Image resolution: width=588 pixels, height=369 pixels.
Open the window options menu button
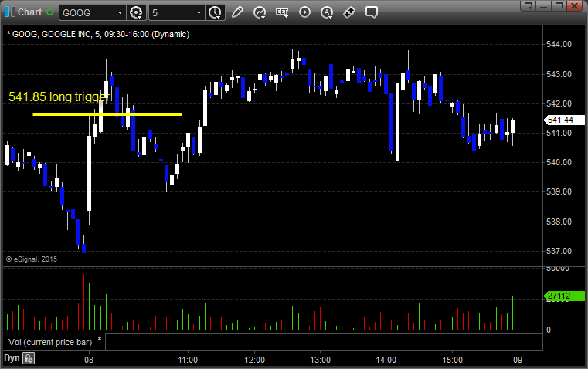coord(529,5)
